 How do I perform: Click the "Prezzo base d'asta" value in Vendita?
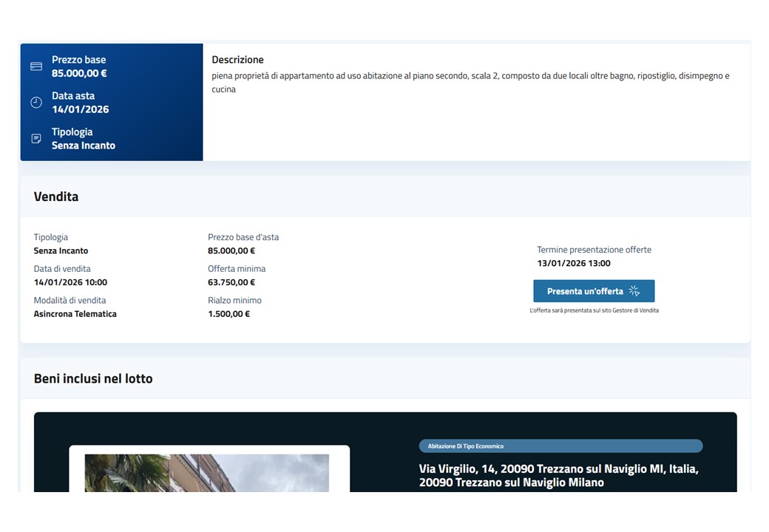pyautogui.click(x=231, y=250)
